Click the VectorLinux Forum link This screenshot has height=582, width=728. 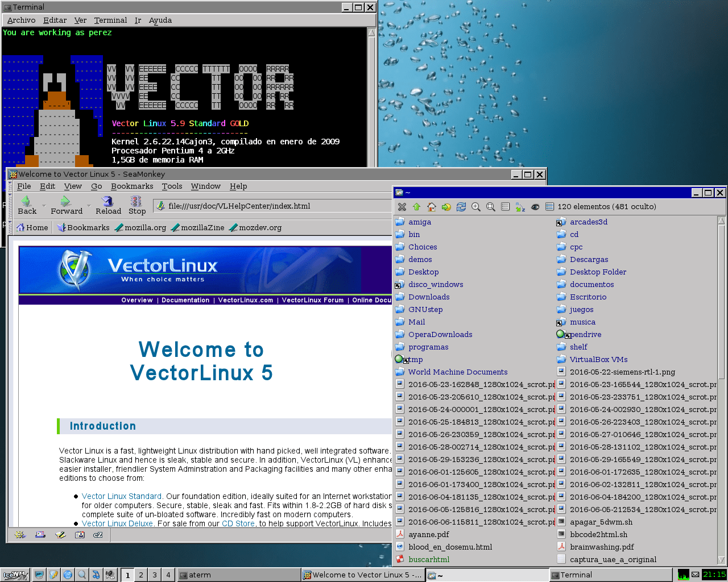click(x=313, y=300)
